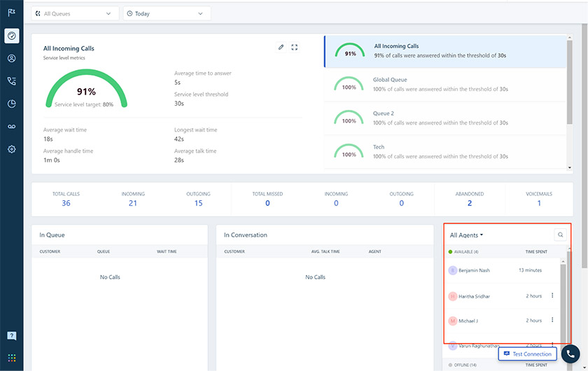Click the search icon in the agents panel
588x371 pixels.
[x=560, y=234]
